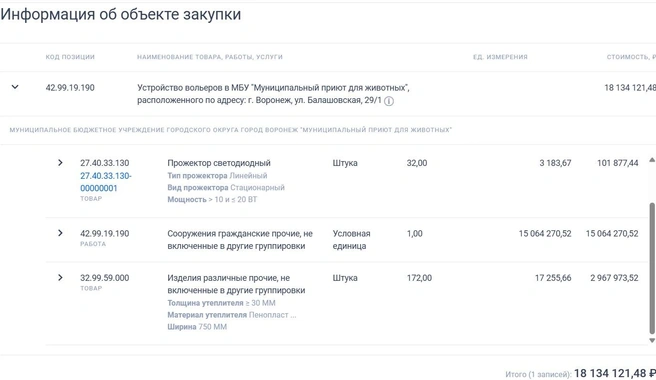This screenshot has width=656, height=380.
Task: Click Материал утеплителя Пенопласт characteristic
Action: 232,315
